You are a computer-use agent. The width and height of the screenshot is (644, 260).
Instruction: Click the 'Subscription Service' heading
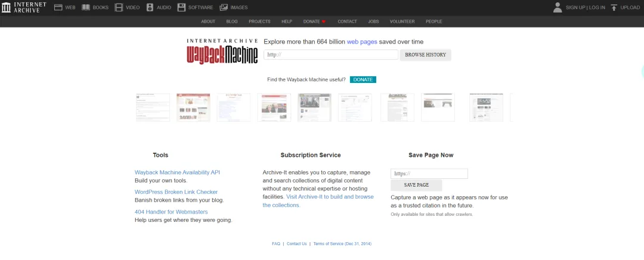311,155
